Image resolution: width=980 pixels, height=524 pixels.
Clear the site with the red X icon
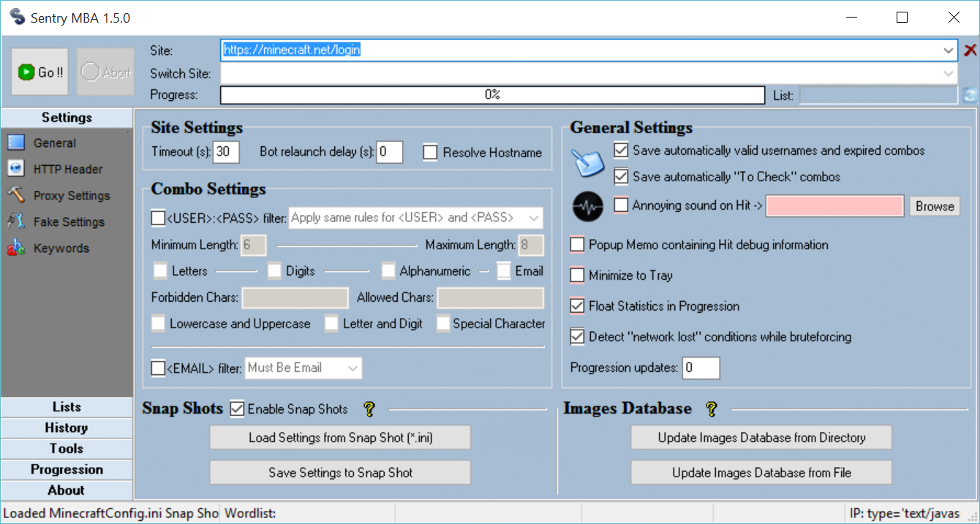(x=970, y=50)
